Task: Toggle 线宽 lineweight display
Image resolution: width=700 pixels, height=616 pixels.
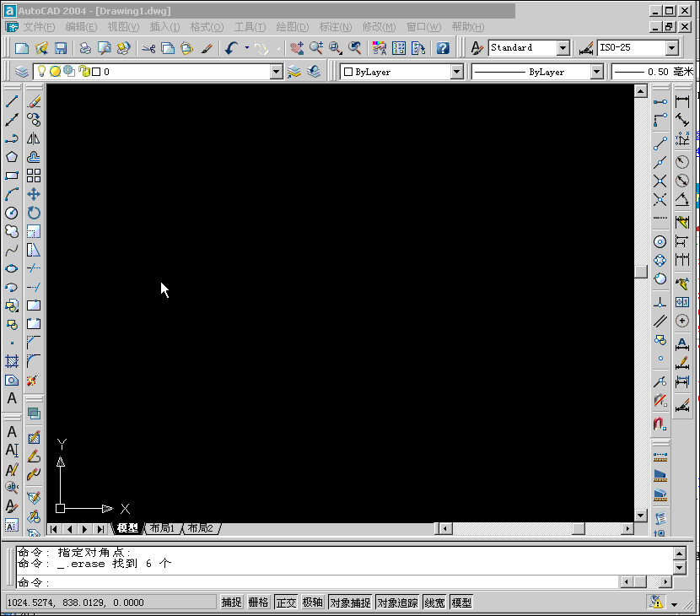Action: (434, 602)
